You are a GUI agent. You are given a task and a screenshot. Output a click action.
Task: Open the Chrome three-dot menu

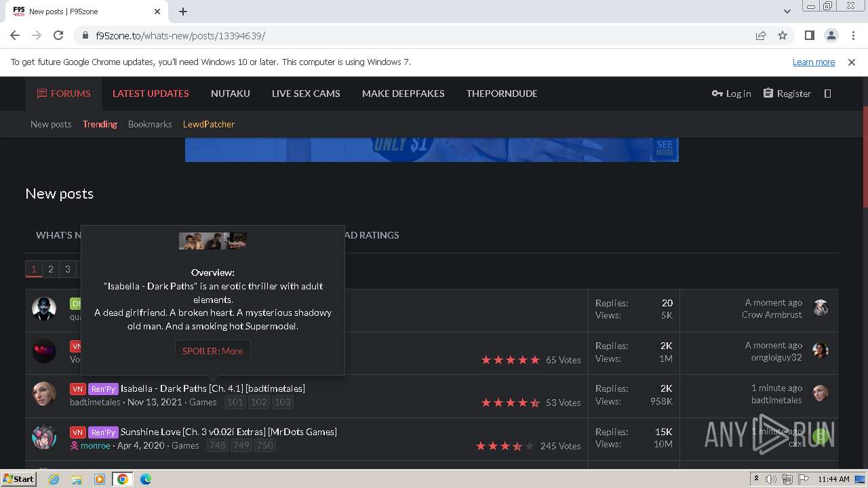[x=852, y=35]
